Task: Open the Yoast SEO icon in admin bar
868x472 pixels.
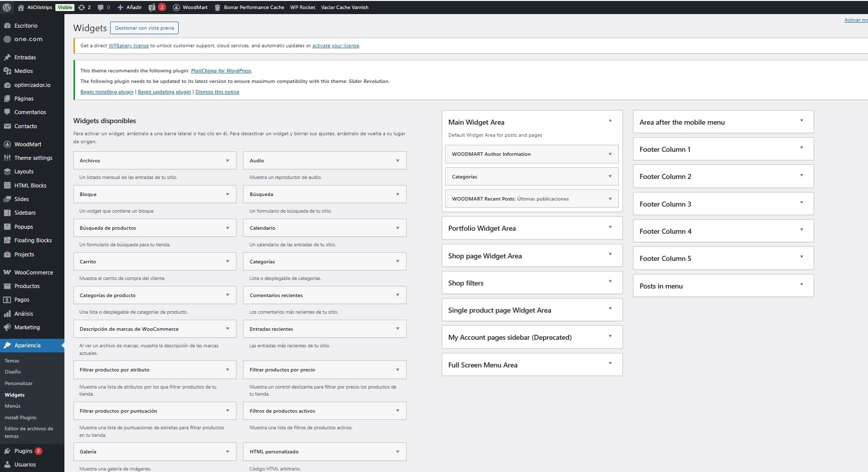Action: [152, 8]
